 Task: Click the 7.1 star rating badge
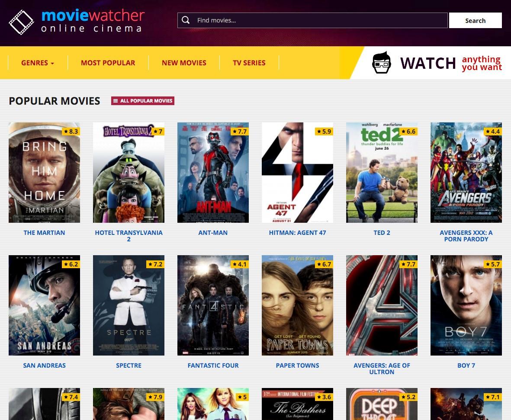point(493,397)
